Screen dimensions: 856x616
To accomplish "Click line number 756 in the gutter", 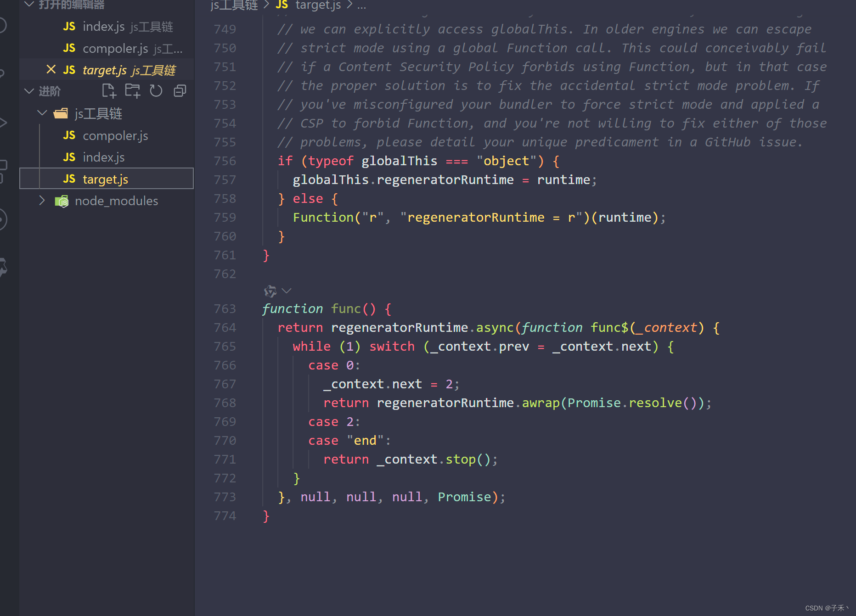I will pyautogui.click(x=225, y=161).
